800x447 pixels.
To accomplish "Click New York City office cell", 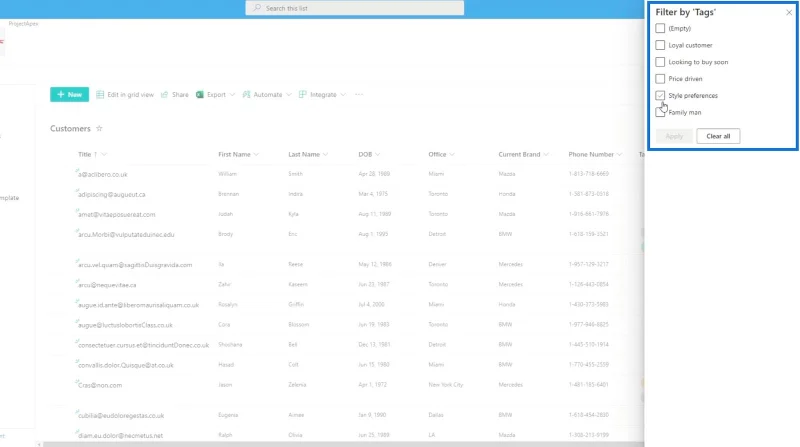I will click(x=446, y=385).
